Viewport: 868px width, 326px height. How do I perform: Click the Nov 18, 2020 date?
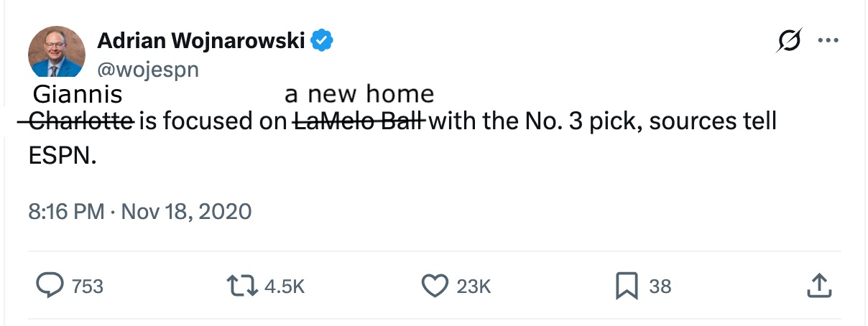point(186,212)
